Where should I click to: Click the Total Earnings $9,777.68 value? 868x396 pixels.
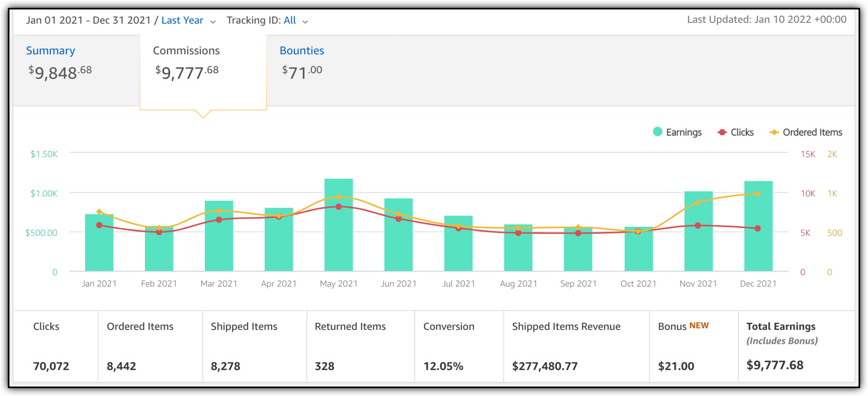click(x=776, y=365)
